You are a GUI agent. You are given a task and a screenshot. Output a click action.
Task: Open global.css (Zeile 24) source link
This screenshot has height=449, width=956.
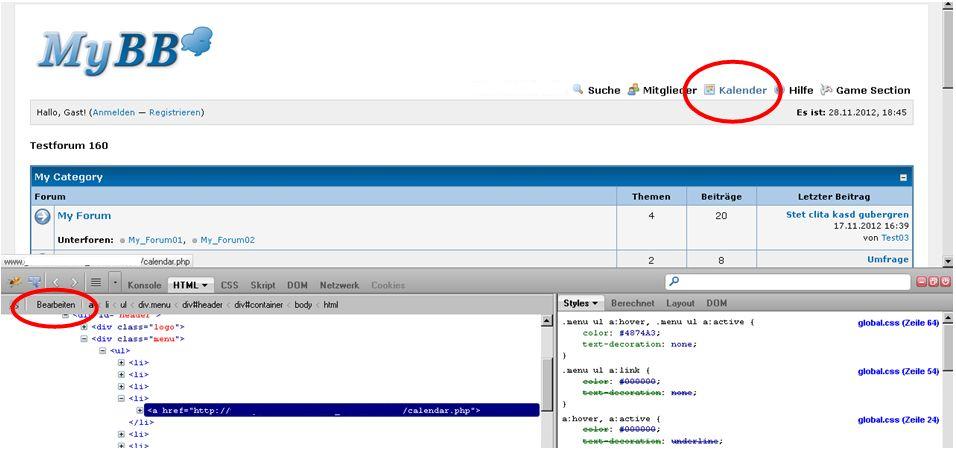pyautogui.click(x=898, y=420)
